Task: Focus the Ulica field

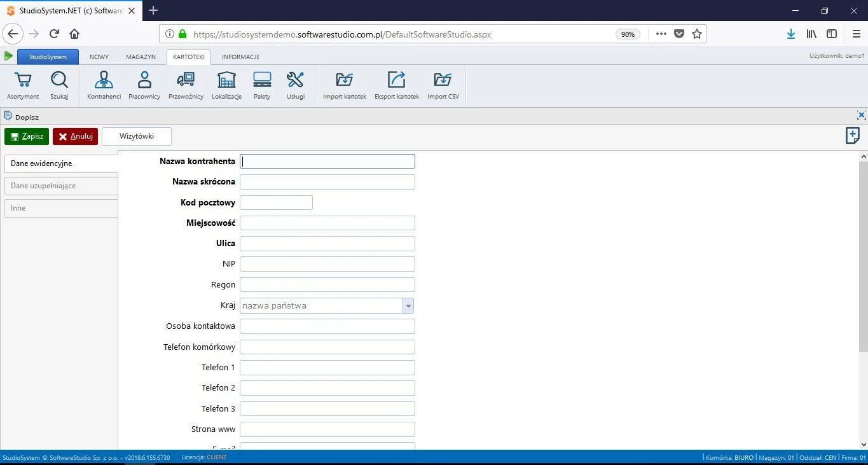Action: [x=327, y=244]
